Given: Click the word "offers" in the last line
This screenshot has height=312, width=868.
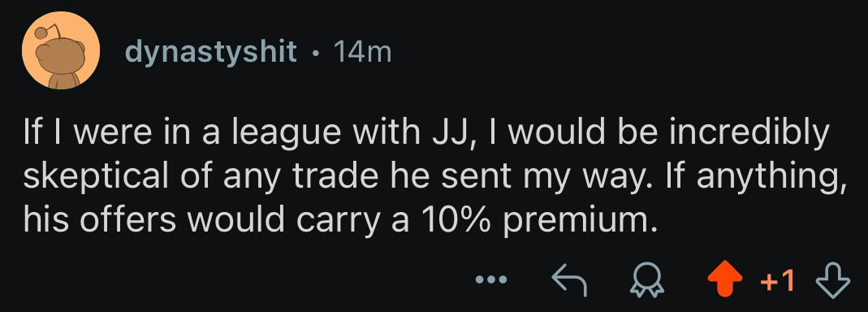Looking at the screenshot, I should tap(127, 220).
